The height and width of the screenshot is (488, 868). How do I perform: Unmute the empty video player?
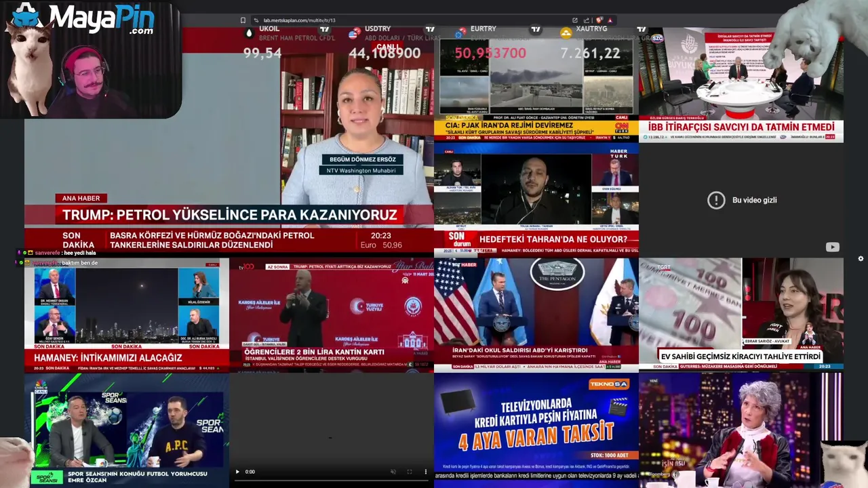pyautogui.click(x=393, y=472)
